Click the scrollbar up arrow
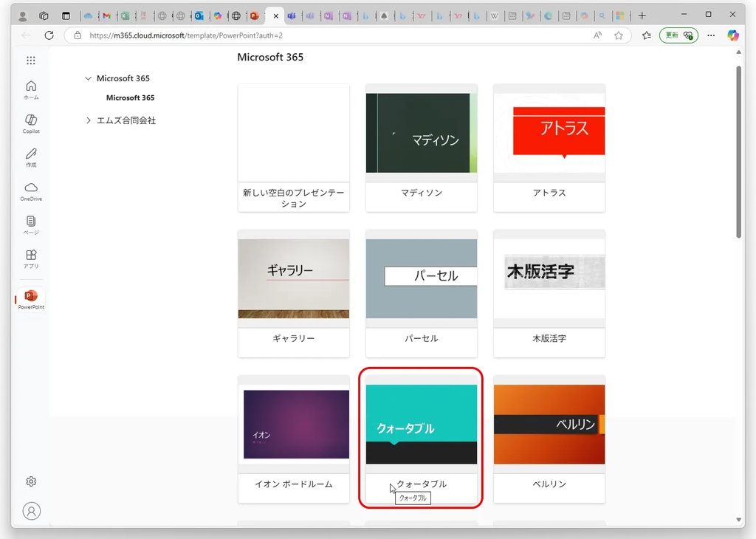Screen dimensions: 756x539 (738, 52)
